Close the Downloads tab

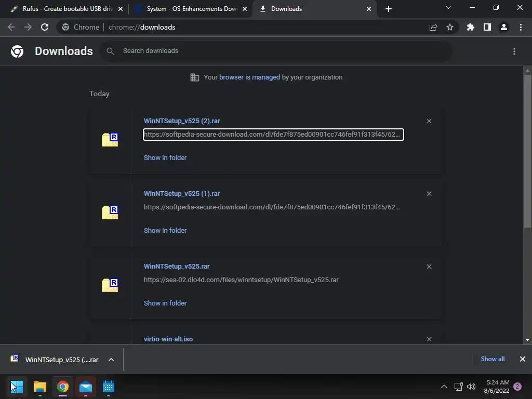pos(369,9)
